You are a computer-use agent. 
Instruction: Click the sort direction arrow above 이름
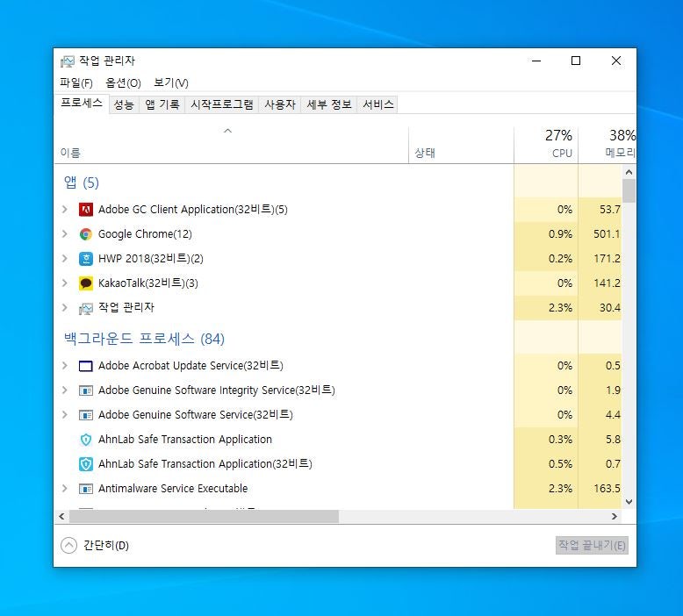(227, 131)
